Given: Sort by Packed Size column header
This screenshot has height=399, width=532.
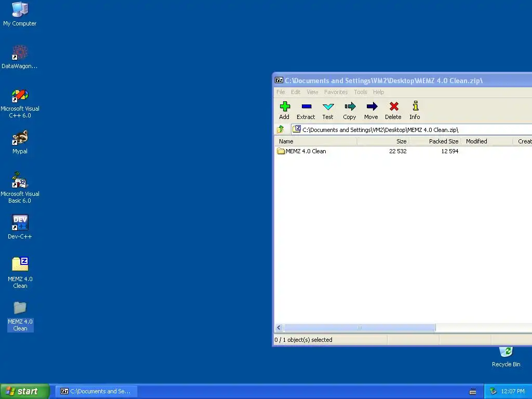Looking at the screenshot, I should [436, 141].
